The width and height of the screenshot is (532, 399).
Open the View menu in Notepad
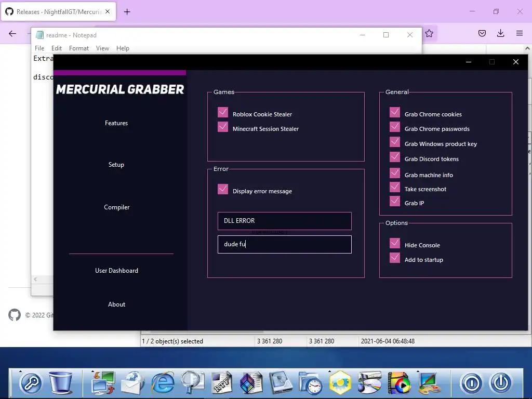(x=102, y=48)
